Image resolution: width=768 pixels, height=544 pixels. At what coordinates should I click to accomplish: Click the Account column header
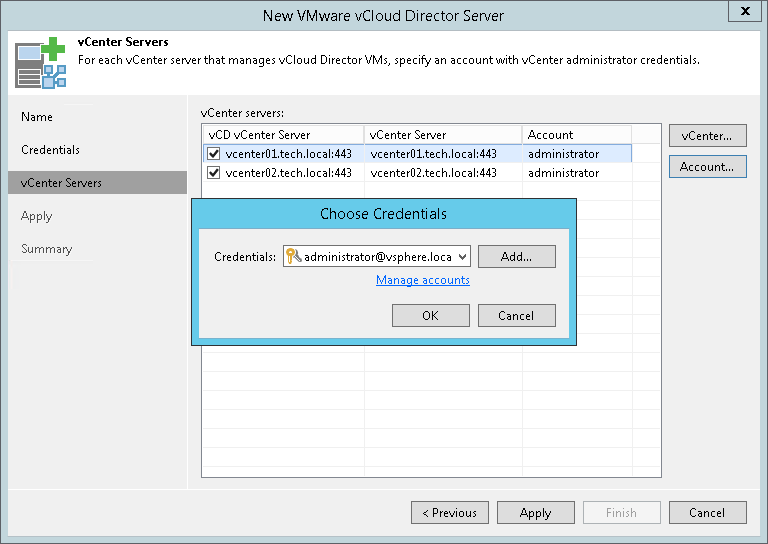576,135
